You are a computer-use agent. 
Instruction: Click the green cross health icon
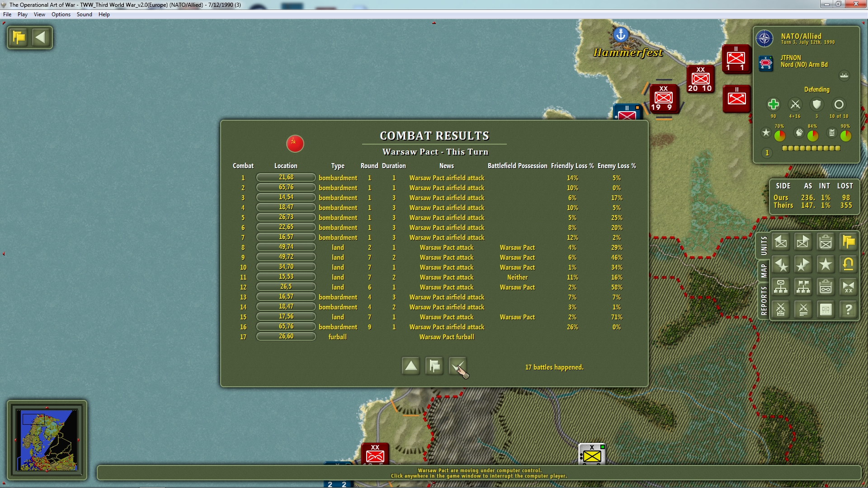click(x=773, y=104)
